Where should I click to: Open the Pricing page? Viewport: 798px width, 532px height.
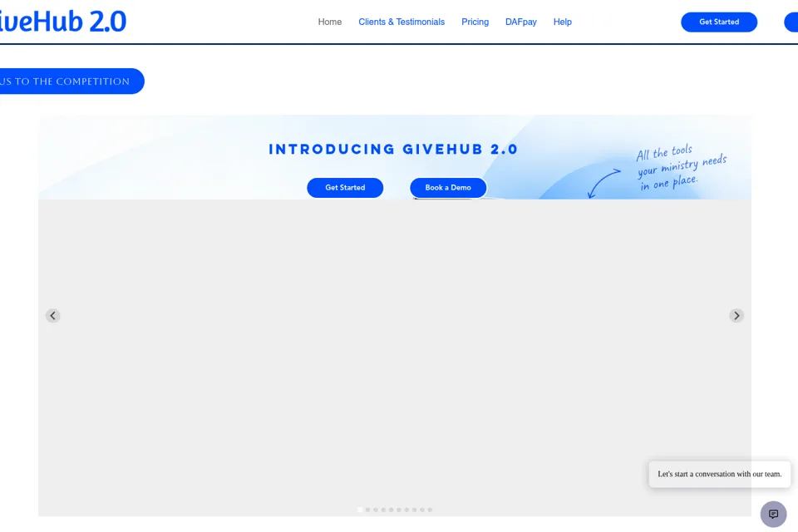[475, 22]
